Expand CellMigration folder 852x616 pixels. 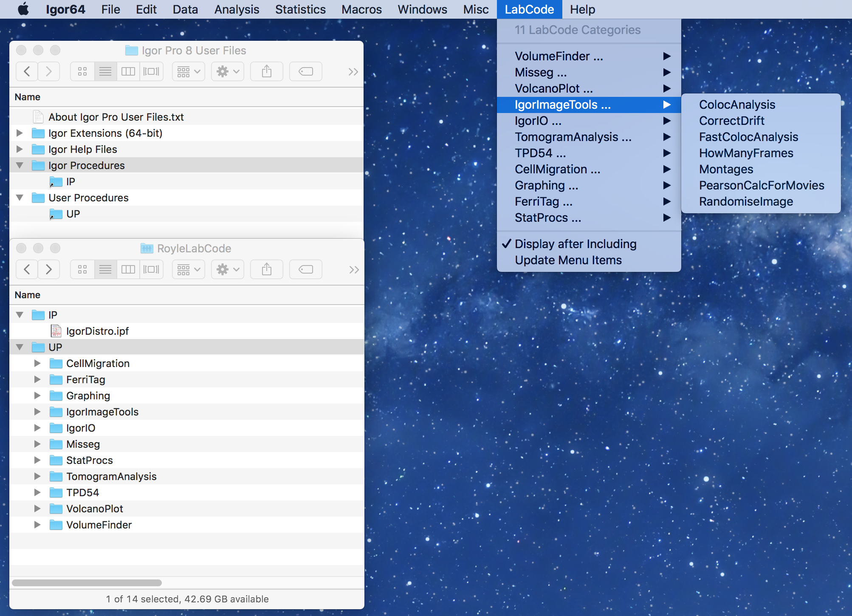click(x=37, y=363)
